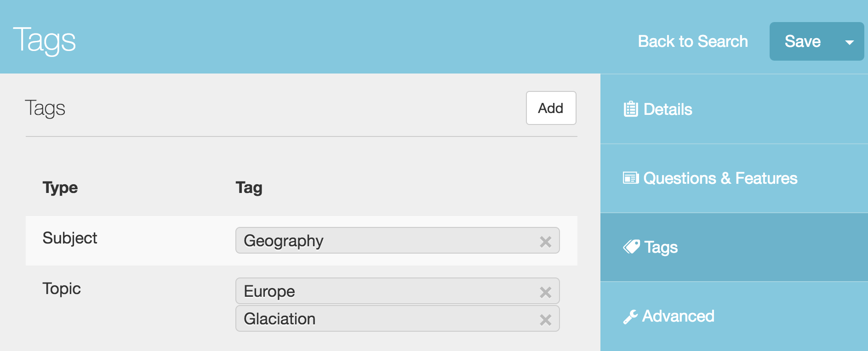Remove the Europe tag using its X

pos(546,292)
